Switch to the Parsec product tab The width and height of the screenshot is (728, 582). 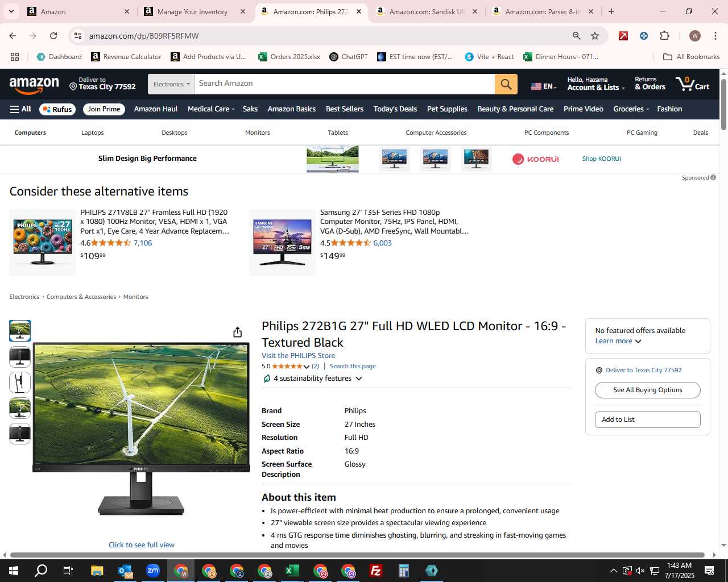pos(543,11)
